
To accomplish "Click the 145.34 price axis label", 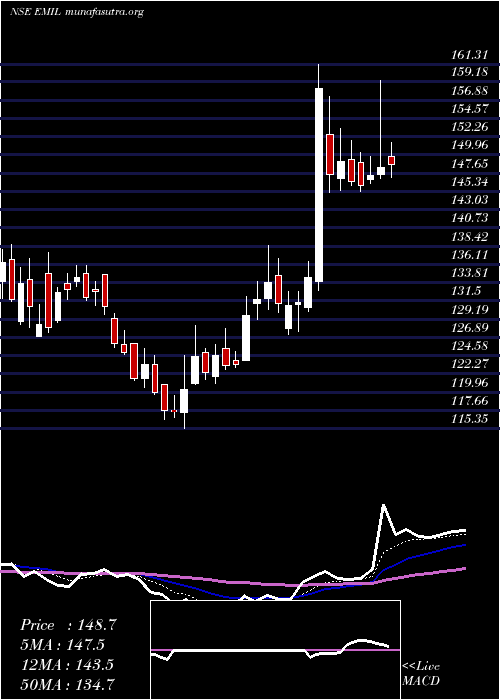I will [470, 182].
